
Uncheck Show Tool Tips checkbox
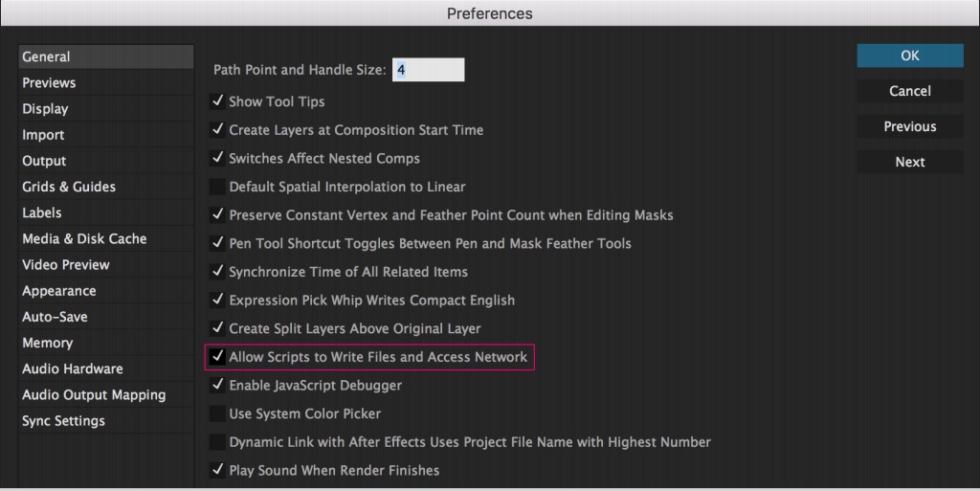(x=217, y=101)
